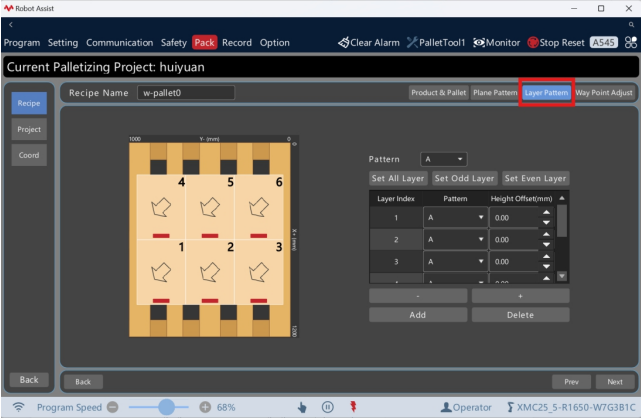Click the Delete button
The image size is (641, 418).
(x=520, y=315)
